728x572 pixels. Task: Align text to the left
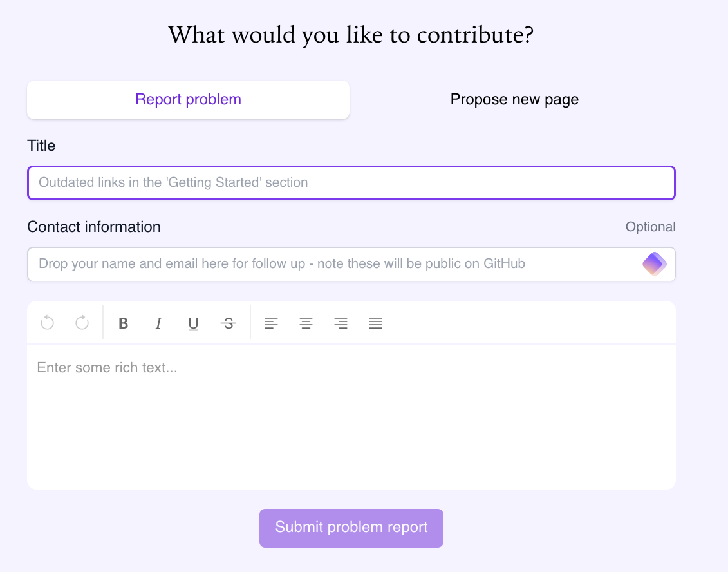[x=272, y=323]
